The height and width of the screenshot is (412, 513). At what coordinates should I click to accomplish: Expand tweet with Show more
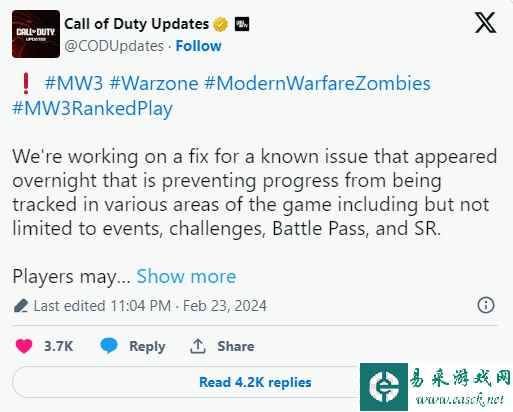[x=187, y=276]
